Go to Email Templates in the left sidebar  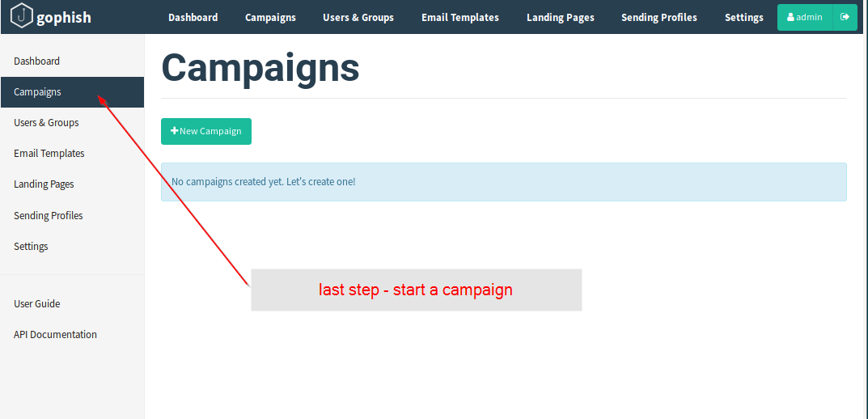49,154
